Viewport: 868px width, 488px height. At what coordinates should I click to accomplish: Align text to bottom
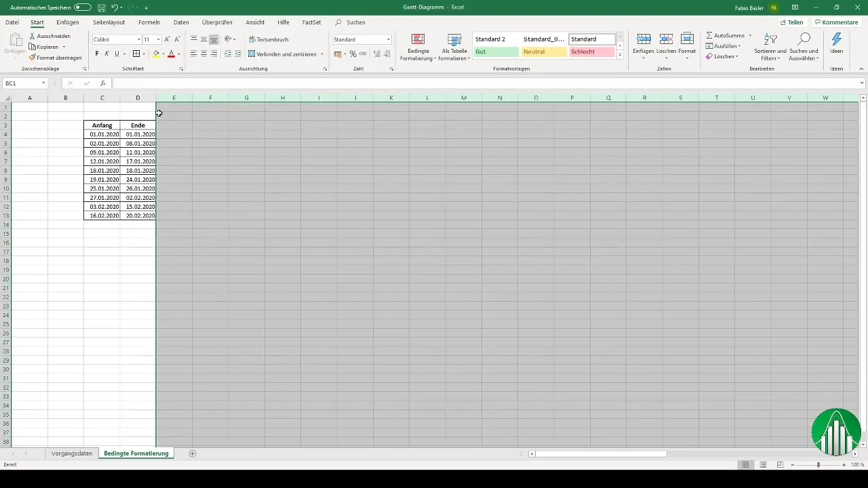214,39
